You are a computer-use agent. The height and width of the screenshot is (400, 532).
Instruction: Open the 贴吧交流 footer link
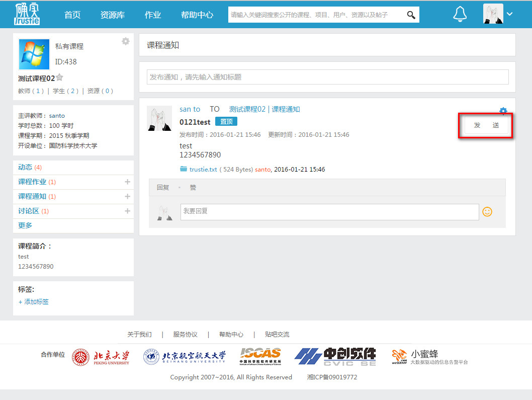coord(277,335)
